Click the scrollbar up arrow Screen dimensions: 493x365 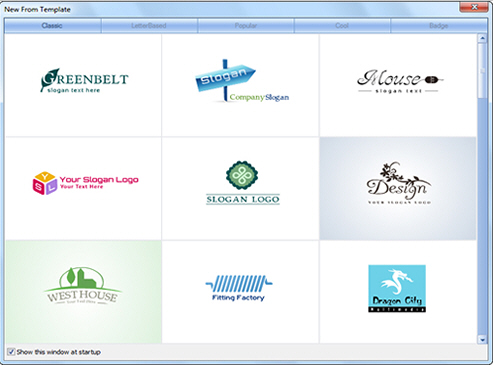(x=482, y=38)
